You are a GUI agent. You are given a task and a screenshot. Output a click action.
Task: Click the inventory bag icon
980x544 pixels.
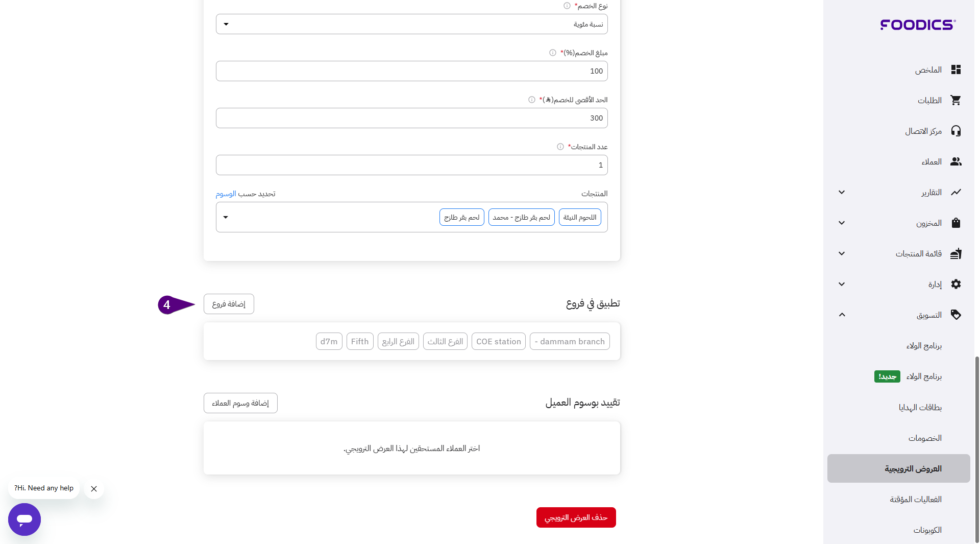pyautogui.click(x=955, y=223)
